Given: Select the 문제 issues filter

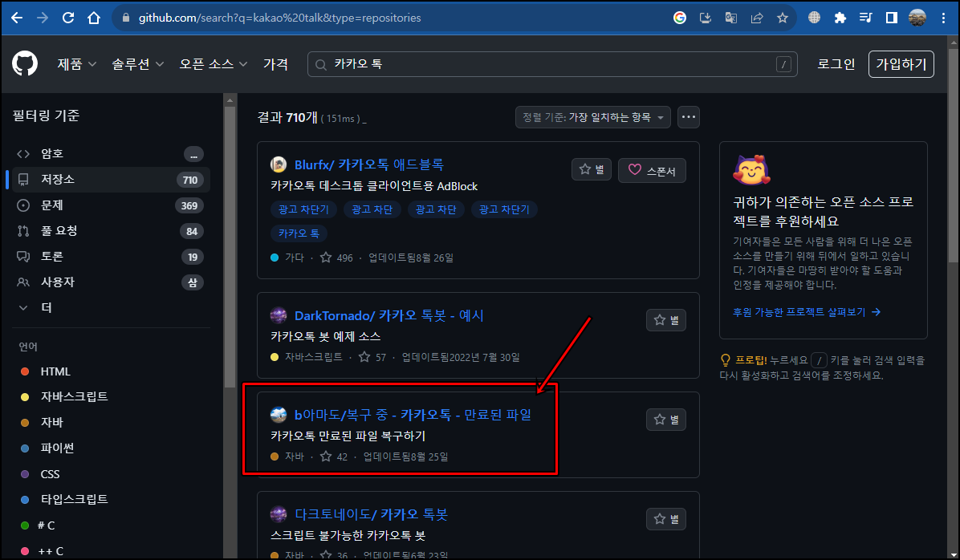Looking at the screenshot, I should coord(110,205).
